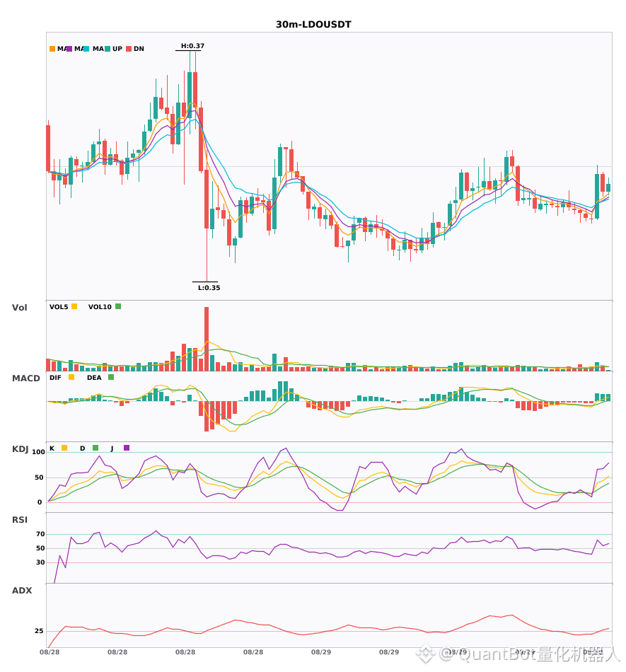Select the VOL10 legend text
The image size is (626, 672).
[x=100, y=307]
